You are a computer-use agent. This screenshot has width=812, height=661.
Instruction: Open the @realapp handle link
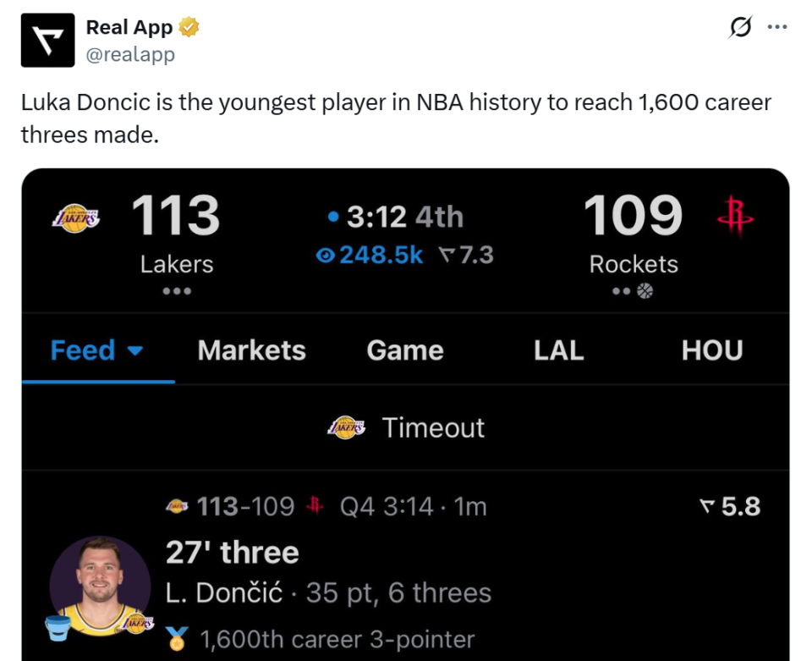[130, 54]
